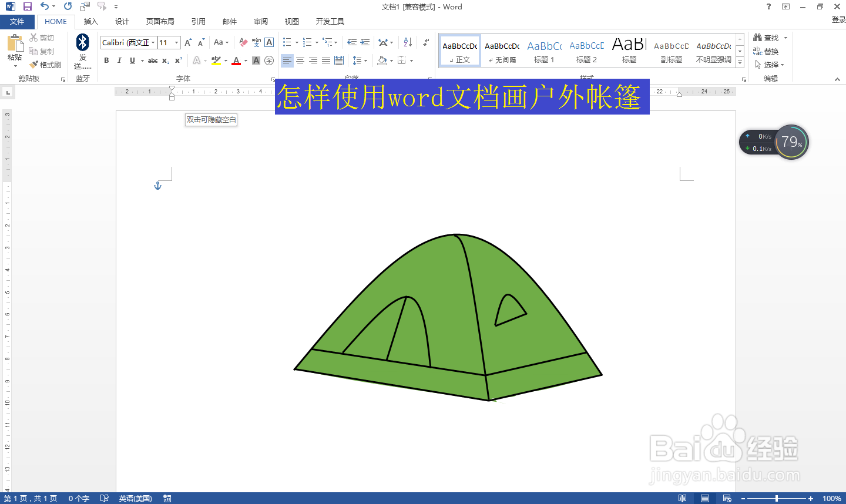Viewport: 846px width, 504px height.
Task: Toggle bold formatting
Action: [106, 61]
